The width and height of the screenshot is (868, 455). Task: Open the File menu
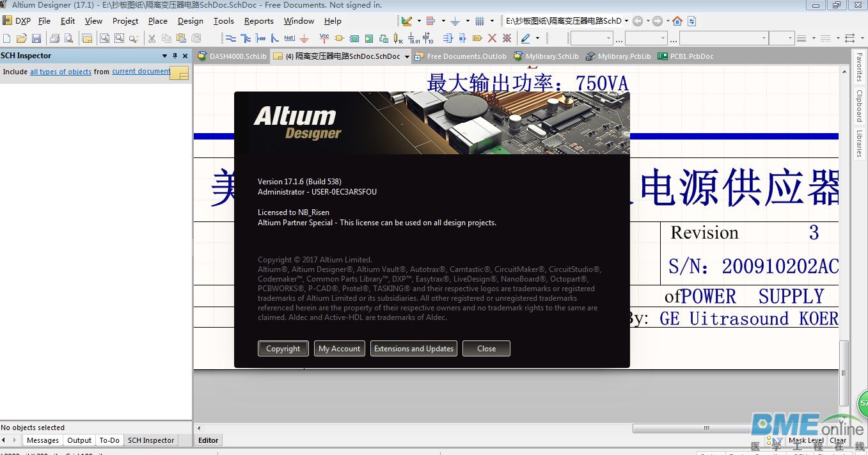[x=44, y=21]
